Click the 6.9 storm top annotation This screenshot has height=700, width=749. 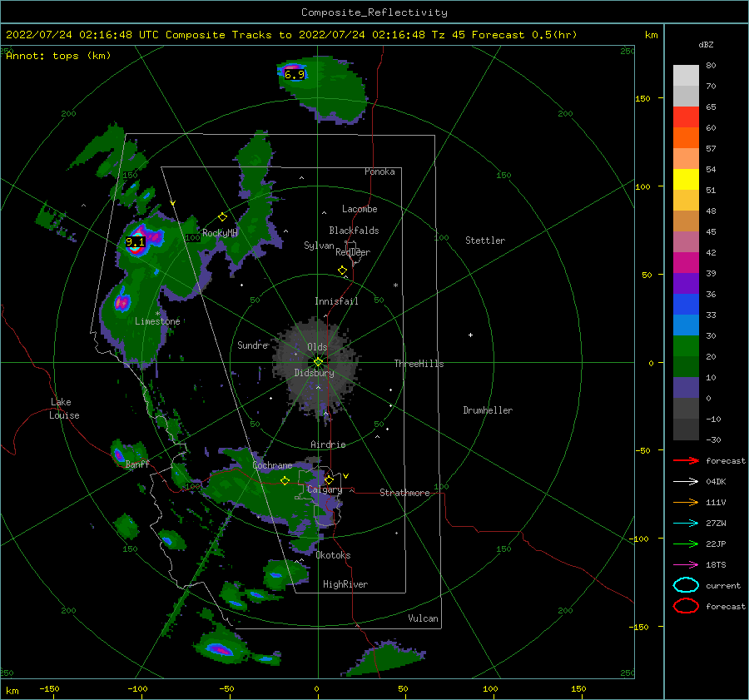295,75
